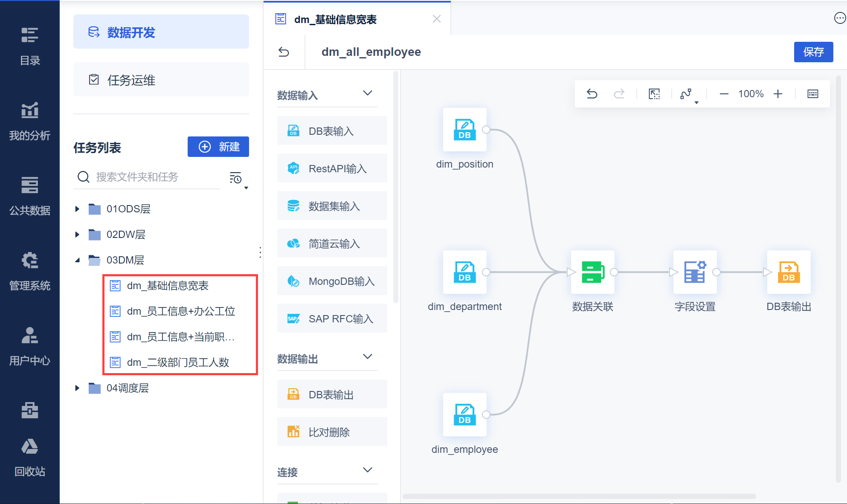Zoom in with the plus icon
The height and width of the screenshot is (504, 847).
(x=778, y=94)
